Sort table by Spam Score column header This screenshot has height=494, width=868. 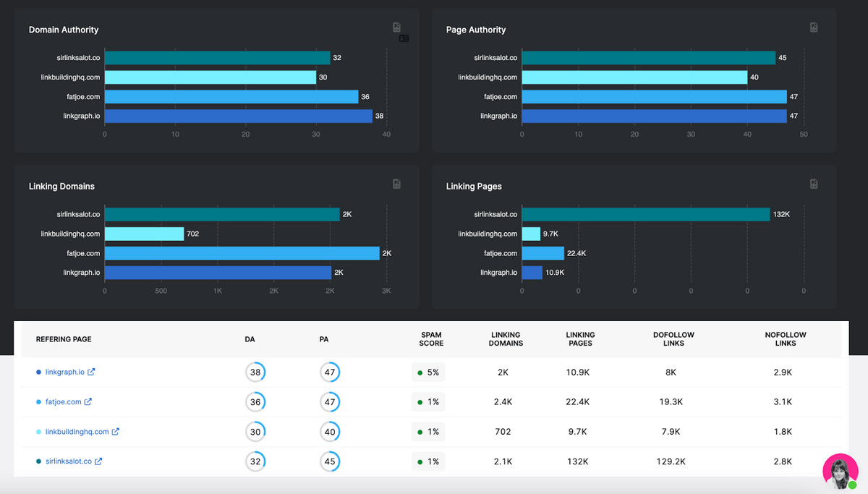pos(431,339)
